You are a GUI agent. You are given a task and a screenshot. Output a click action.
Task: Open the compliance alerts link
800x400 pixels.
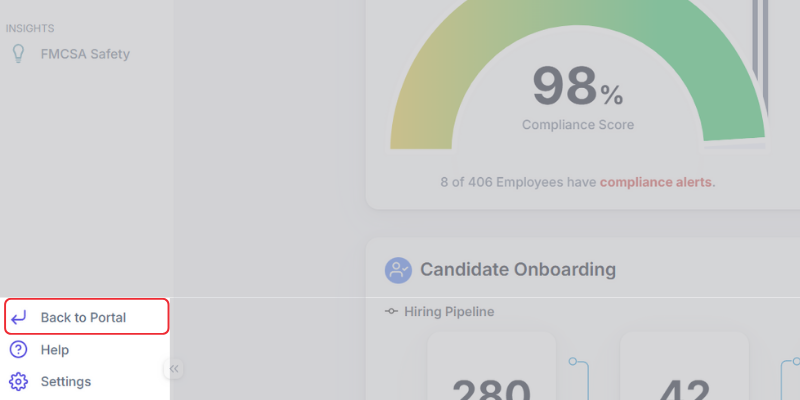[x=657, y=182]
